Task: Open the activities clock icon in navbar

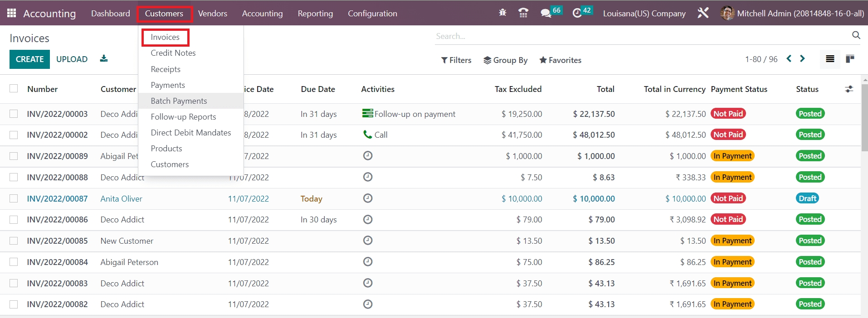Action: click(x=577, y=13)
